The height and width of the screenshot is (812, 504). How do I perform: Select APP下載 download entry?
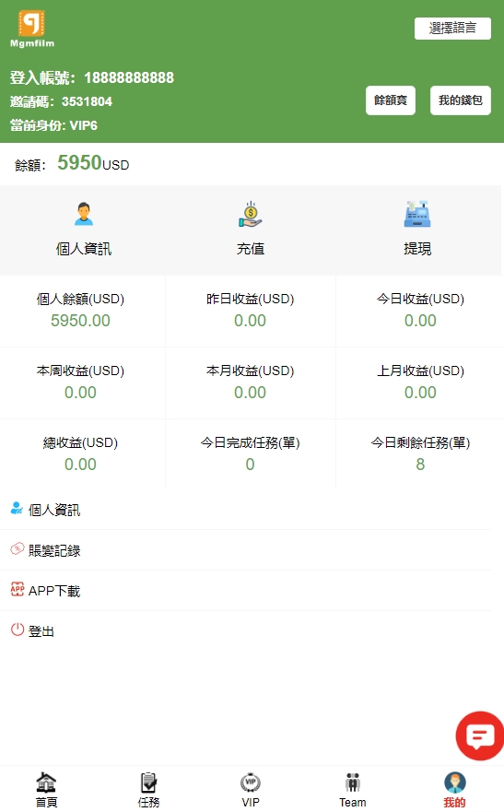[x=246, y=591]
